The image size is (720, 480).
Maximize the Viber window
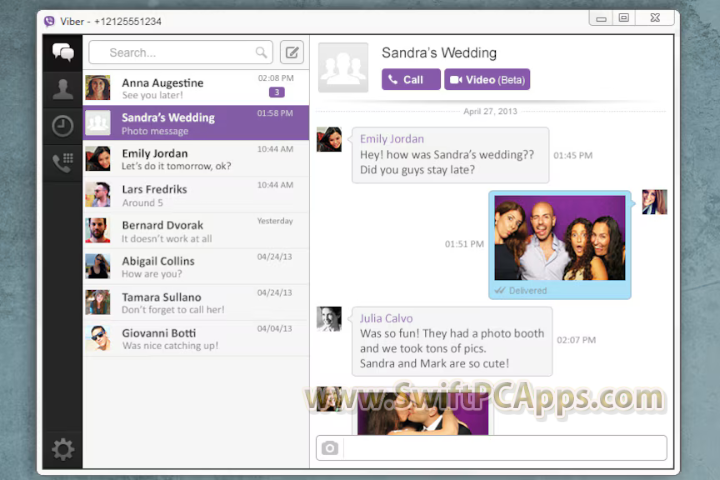624,18
